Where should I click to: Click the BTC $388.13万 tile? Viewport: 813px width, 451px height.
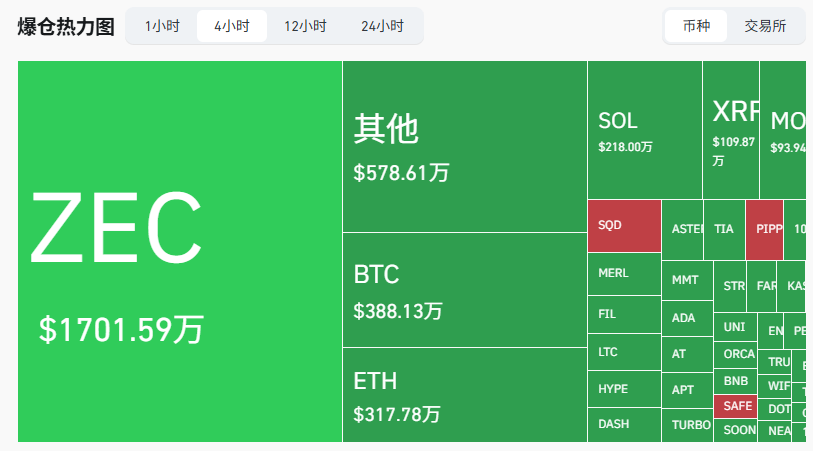[464, 290]
